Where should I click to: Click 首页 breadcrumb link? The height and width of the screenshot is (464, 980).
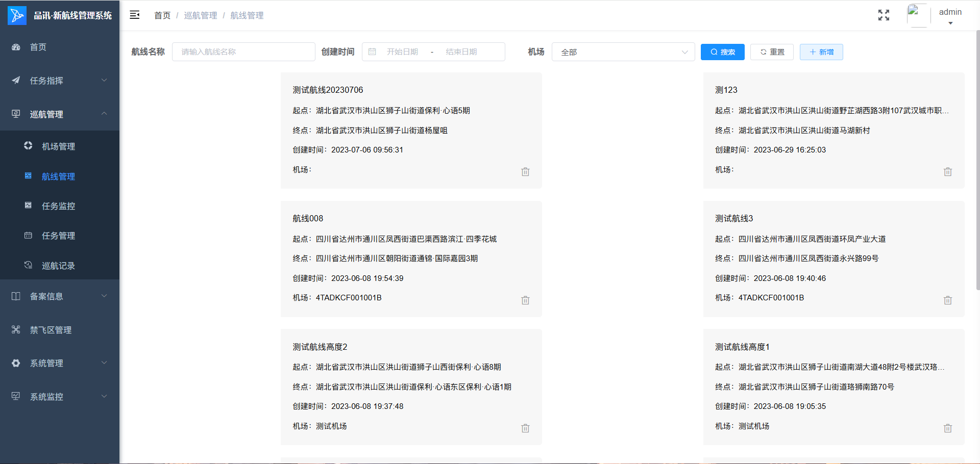162,15
